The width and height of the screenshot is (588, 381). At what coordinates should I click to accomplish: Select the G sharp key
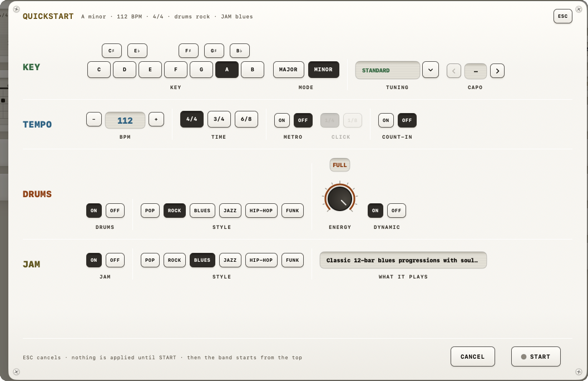(214, 51)
